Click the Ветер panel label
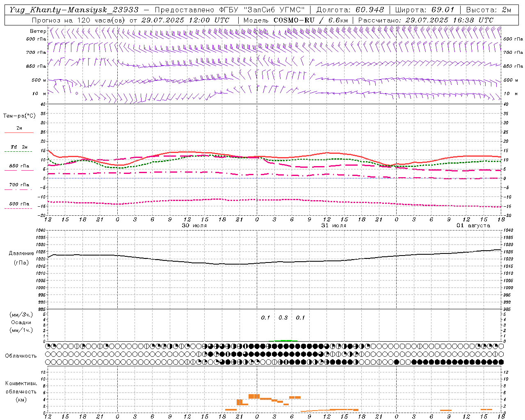This screenshot has width=525, height=420. pos(38,31)
